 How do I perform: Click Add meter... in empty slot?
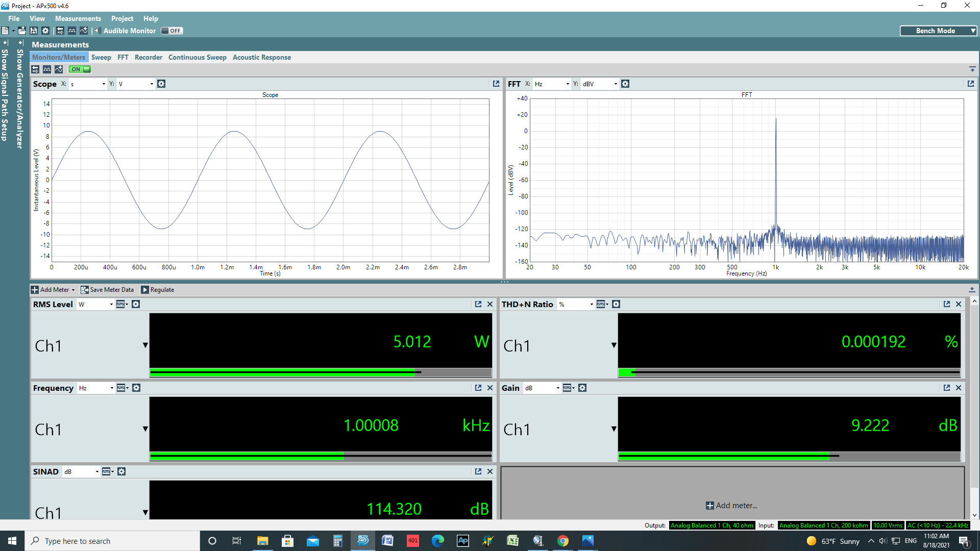[731, 506]
